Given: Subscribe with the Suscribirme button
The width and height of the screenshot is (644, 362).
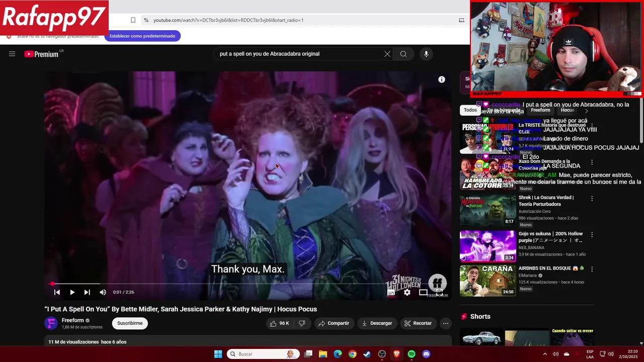Looking at the screenshot, I should [x=130, y=323].
